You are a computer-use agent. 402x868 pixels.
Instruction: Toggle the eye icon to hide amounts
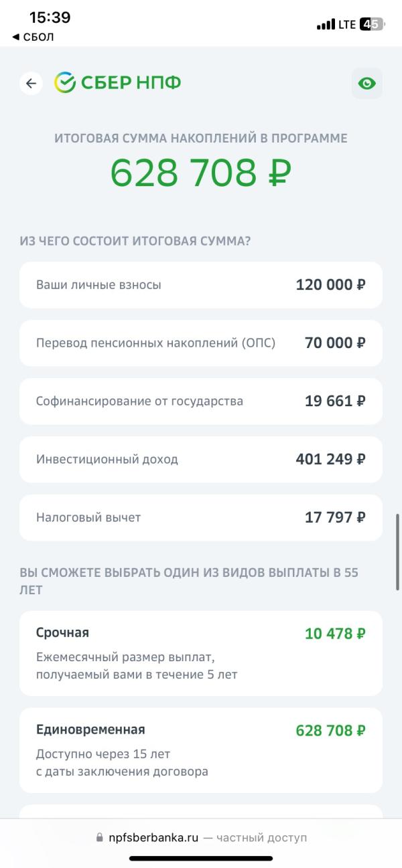point(367,84)
